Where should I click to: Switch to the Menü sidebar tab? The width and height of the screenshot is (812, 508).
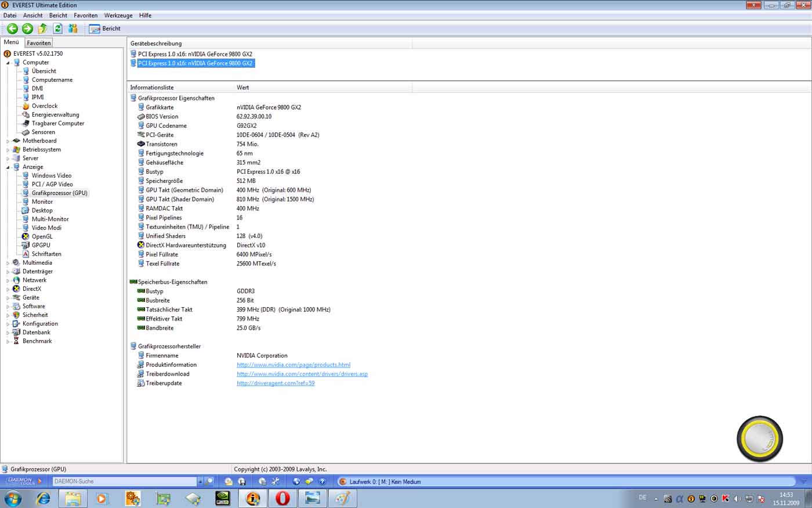coord(12,42)
